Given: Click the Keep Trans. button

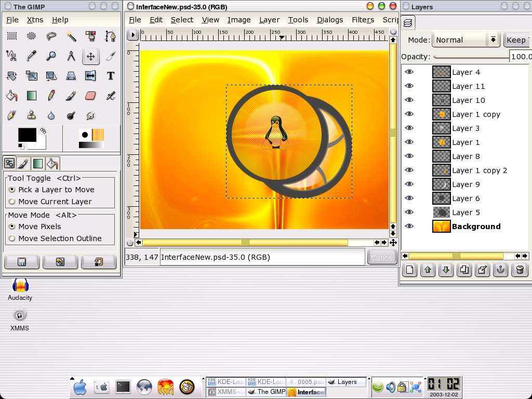Looking at the screenshot, I should tap(517, 39).
